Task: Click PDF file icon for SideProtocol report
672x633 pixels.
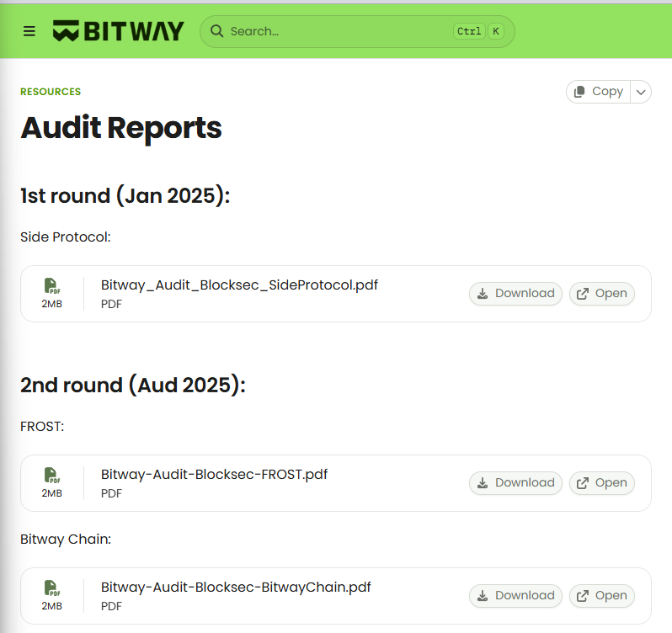Action: pyautogui.click(x=52, y=285)
